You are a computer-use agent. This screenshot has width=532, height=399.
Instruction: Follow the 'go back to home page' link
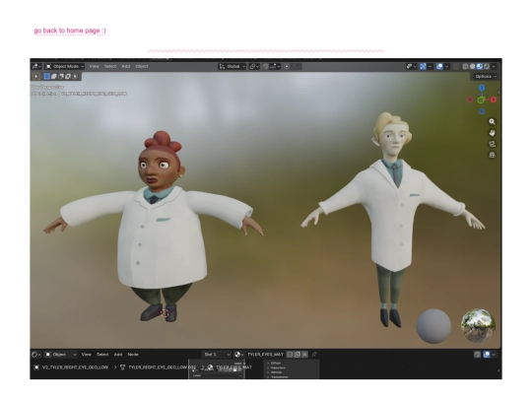[x=70, y=31]
